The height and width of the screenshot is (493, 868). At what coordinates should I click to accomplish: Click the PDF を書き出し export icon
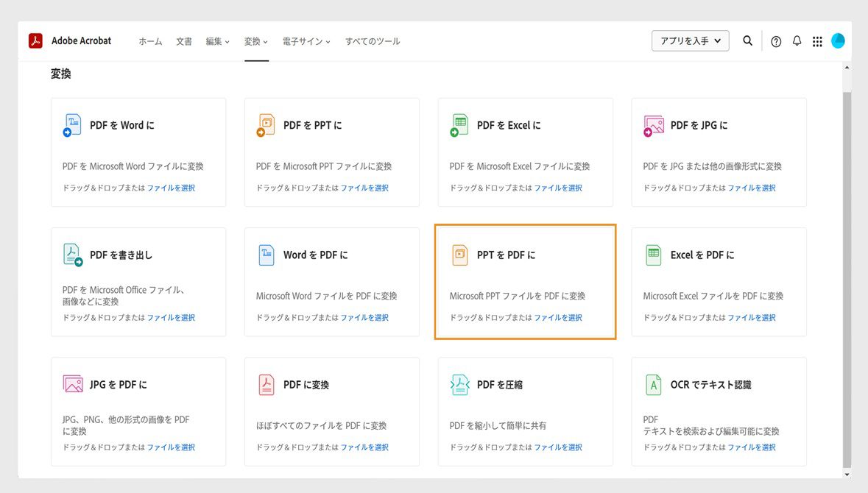[x=71, y=254]
